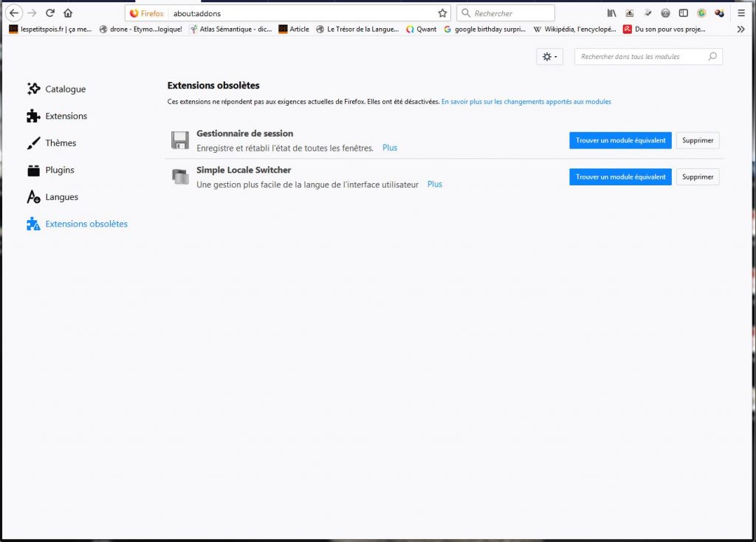The width and height of the screenshot is (756, 542).
Task: Open the Langues category
Action: 61,197
